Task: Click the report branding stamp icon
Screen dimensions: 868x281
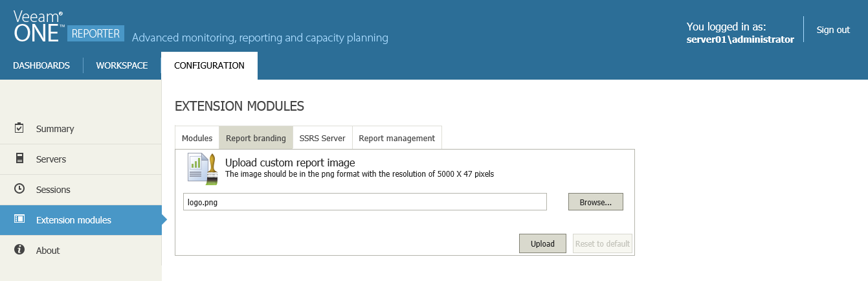Action: tap(203, 168)
